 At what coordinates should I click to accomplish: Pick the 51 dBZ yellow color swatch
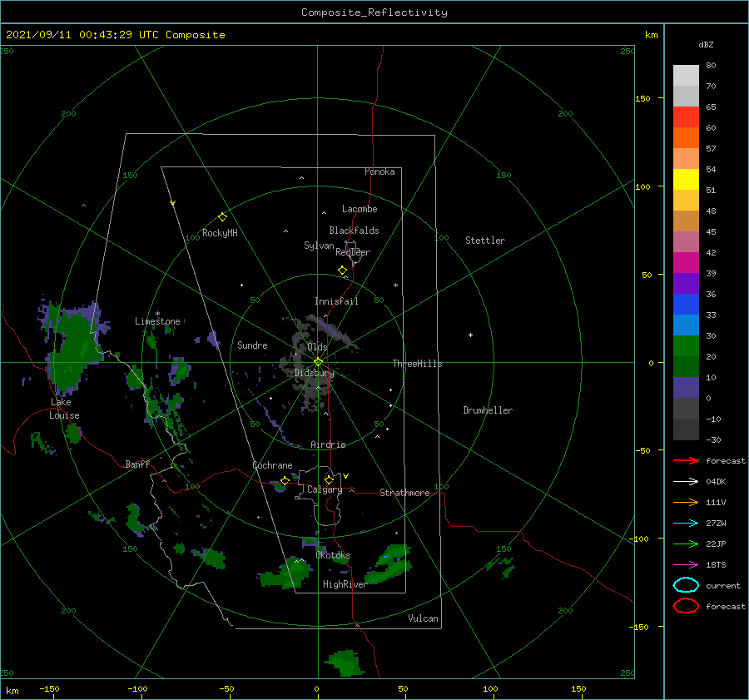686,180
